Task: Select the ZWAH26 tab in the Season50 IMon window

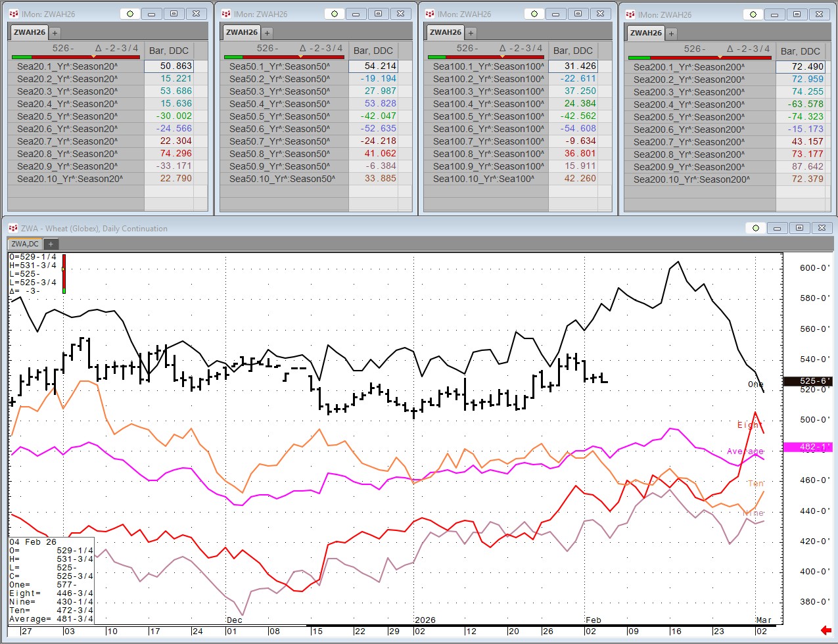Action: click(242, 32)
